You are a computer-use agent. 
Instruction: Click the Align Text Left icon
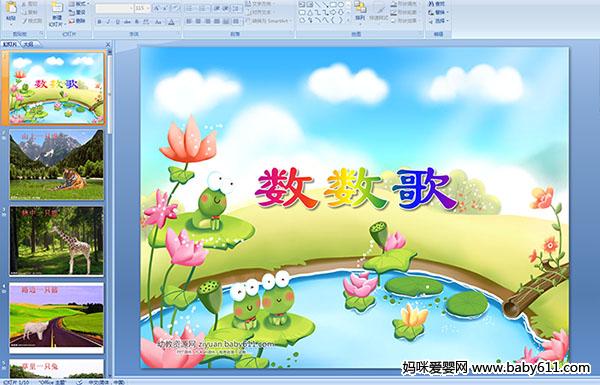tap(189, 21)
